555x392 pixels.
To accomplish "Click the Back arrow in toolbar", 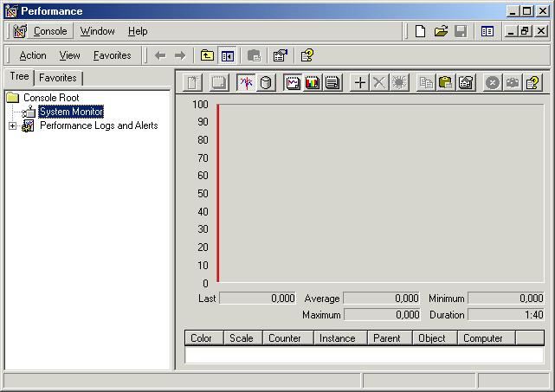I will pyautogui.click(x=160, y=55).
